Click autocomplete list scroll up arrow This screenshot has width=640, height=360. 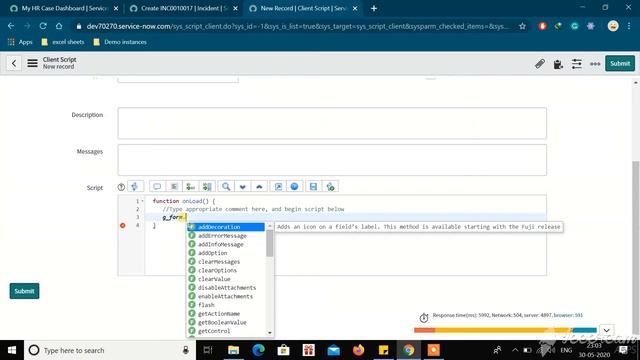pos(269,226)
